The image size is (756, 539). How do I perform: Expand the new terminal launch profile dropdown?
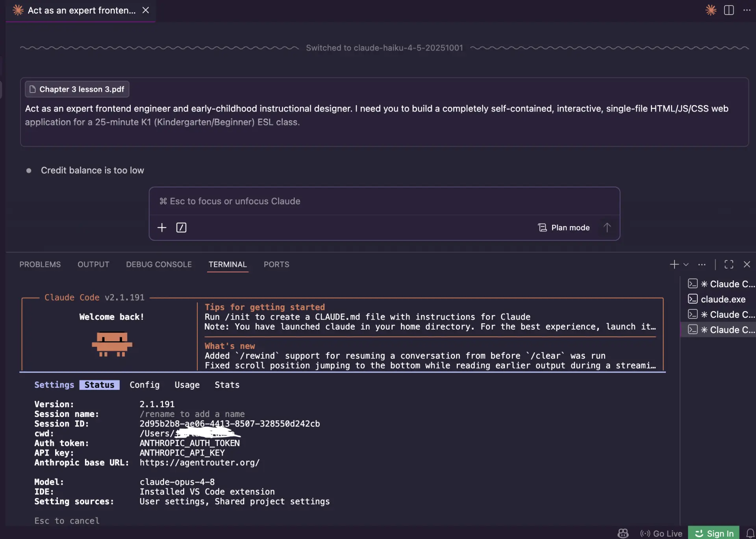point(686,265)
